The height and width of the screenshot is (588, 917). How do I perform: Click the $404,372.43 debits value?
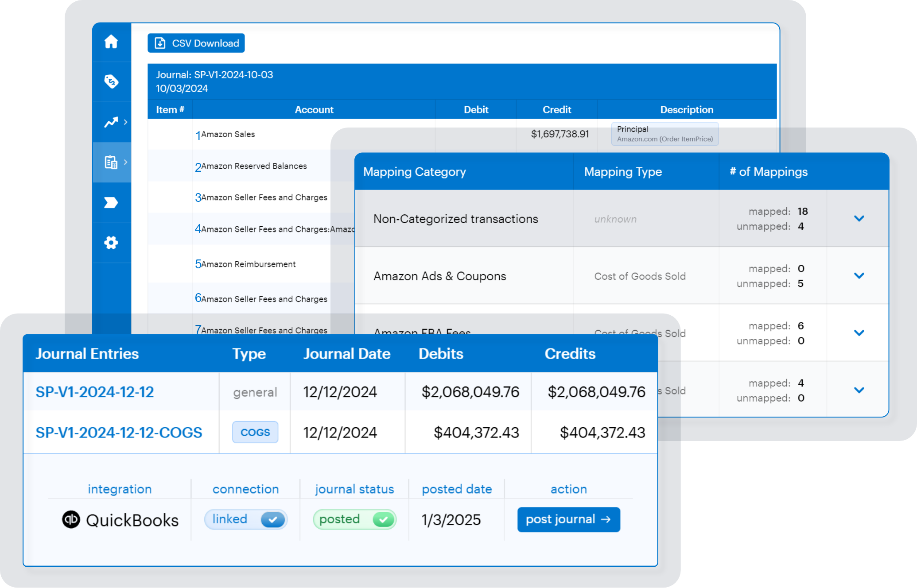click(x=476, y=432)
